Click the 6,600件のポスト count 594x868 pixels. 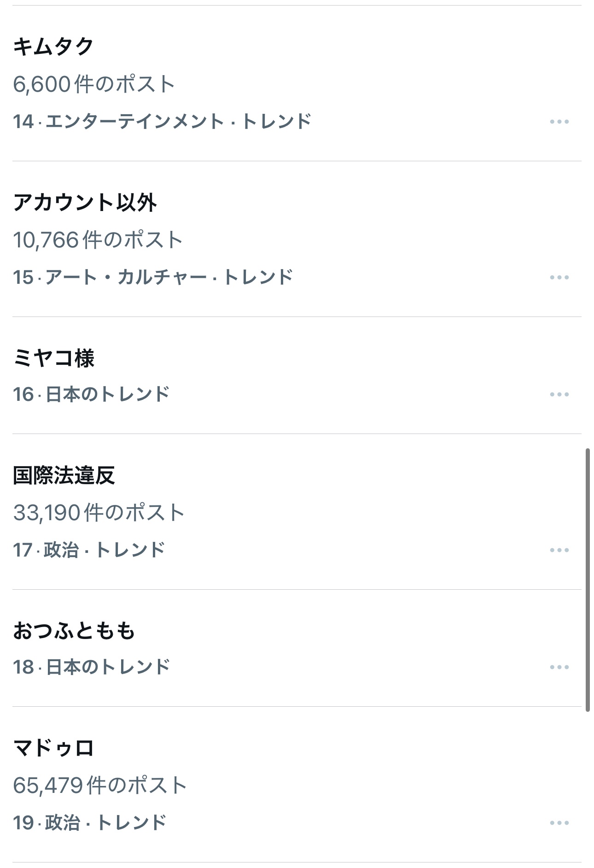coord(94,84)
